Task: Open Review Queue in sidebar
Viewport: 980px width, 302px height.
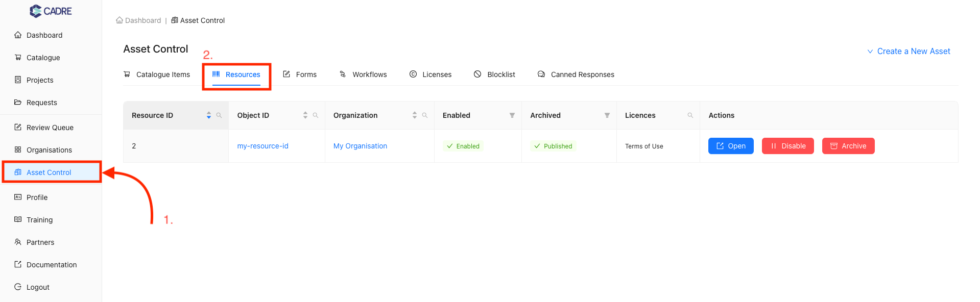Action: 51,128
